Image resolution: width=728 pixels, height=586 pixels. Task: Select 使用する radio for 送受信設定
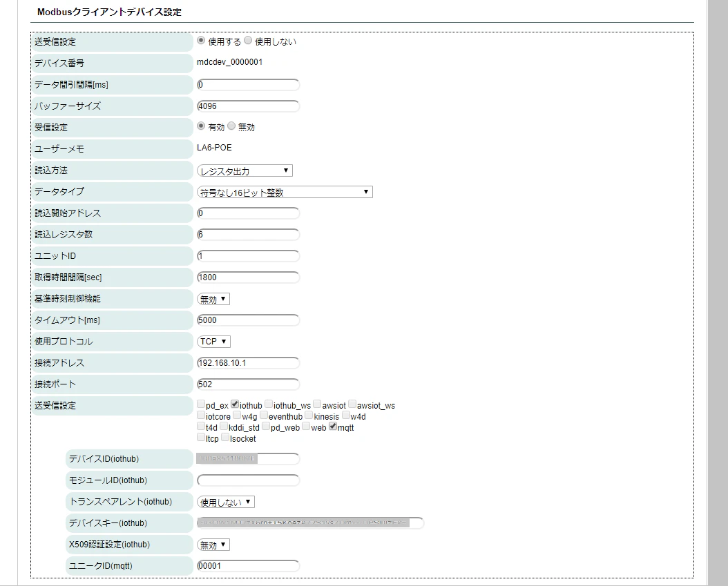pos(201,41)
